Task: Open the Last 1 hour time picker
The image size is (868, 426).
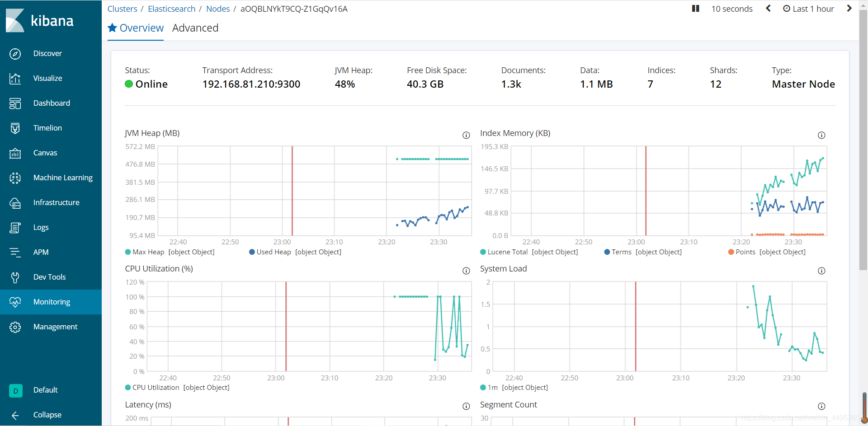Action: tap(808, 9)
